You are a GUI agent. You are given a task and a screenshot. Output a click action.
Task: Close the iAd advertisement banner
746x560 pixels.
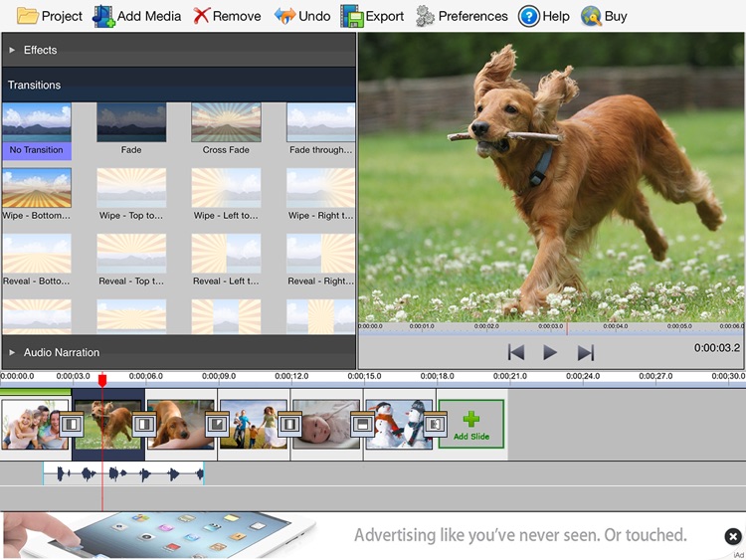tap(733, 537)
